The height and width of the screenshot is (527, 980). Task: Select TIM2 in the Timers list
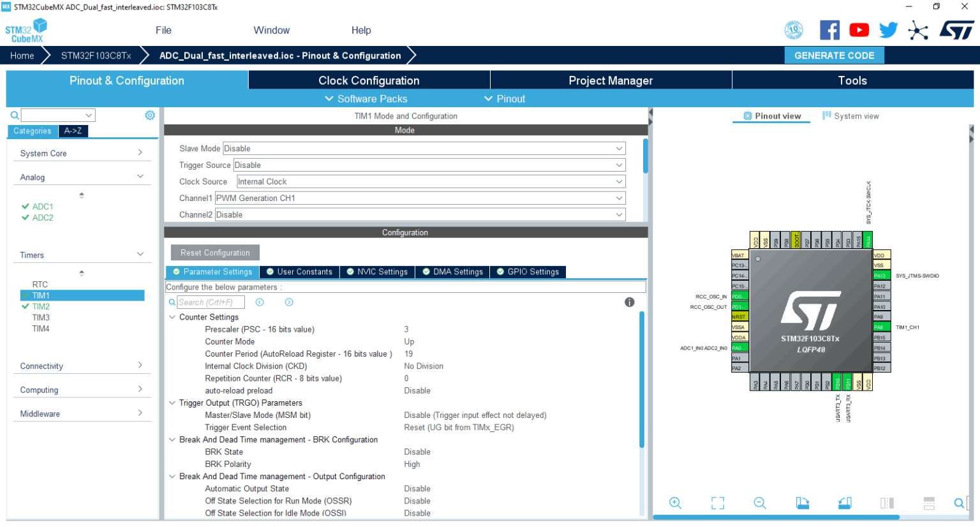click(41, 307)
